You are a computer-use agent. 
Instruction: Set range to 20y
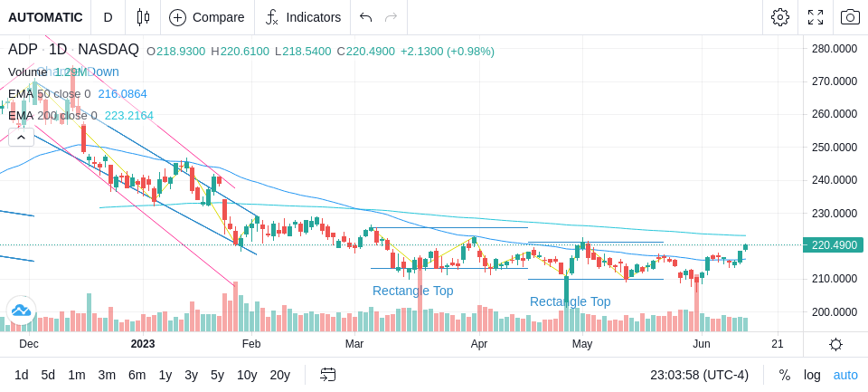279,376
